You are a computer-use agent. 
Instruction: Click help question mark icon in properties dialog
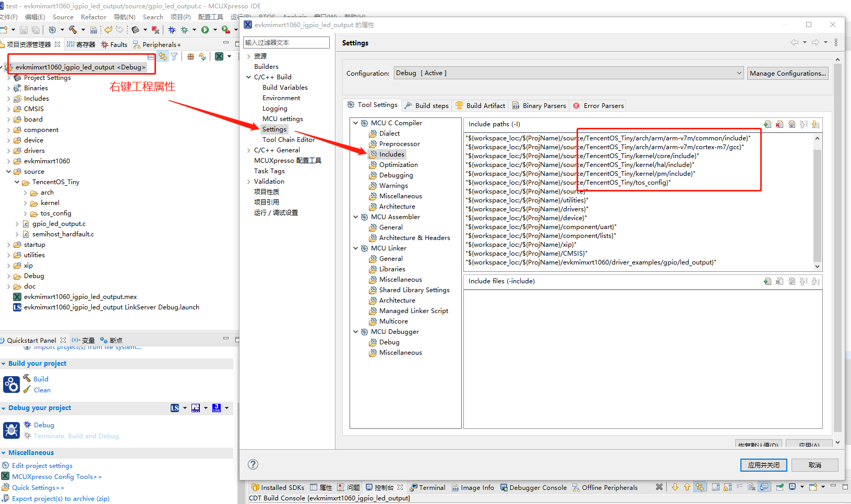(x=253, y=464)
